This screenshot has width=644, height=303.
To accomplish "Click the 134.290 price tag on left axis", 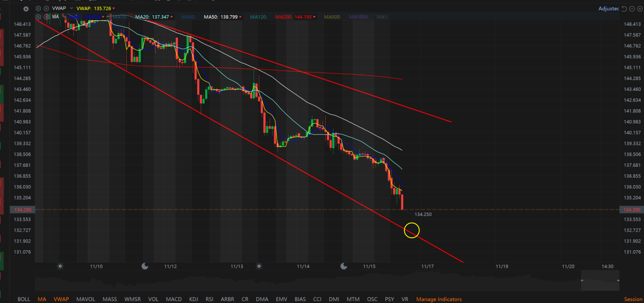I will tap(23, 210).
